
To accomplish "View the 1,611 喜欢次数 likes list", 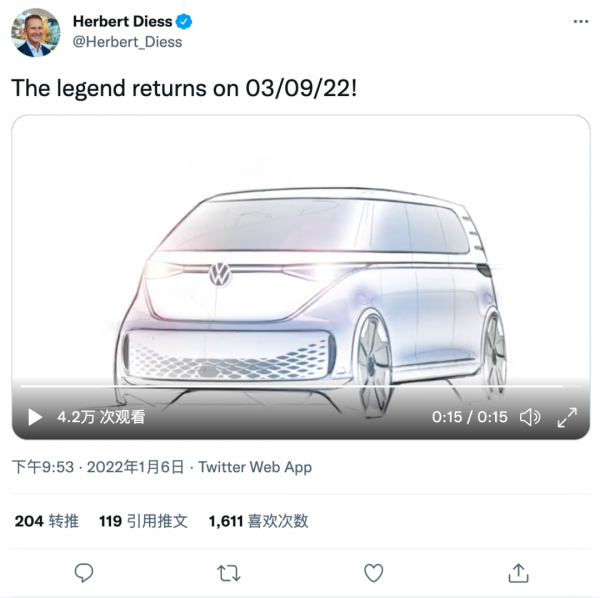I will (x=258, y=521).
